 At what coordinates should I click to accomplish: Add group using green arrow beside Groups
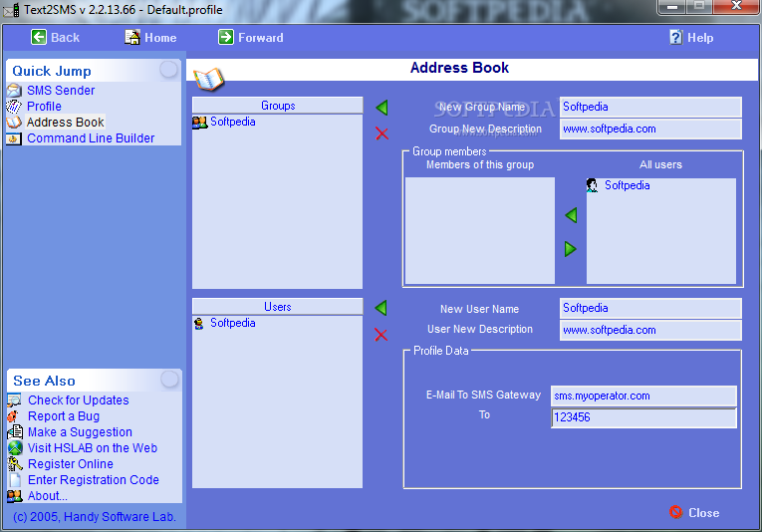[x=381, y=108]
